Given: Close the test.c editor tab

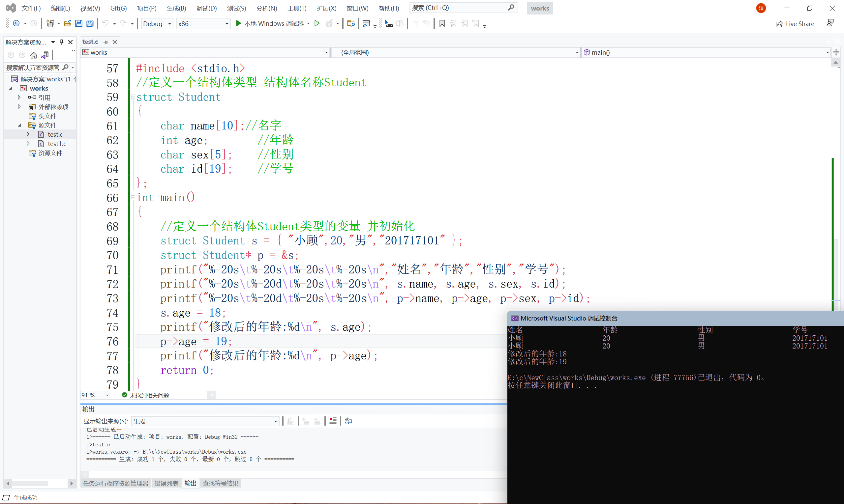Looking at the screenshot, I should [115, 42].
